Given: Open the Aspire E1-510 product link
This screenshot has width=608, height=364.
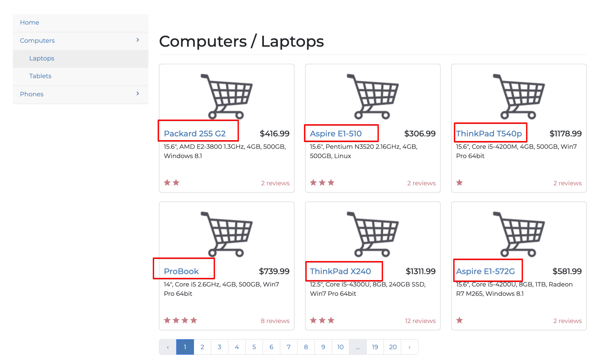Looking at the screenshot, I should (335, 134).
